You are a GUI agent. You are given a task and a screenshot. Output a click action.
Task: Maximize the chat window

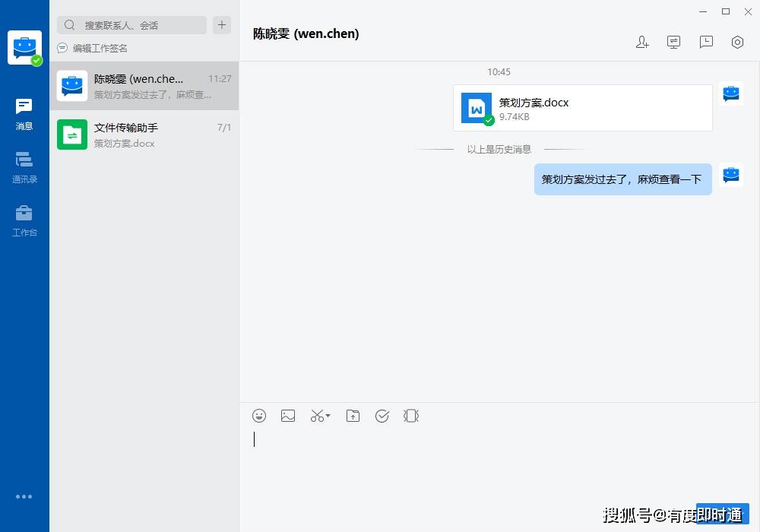(726, 11)
